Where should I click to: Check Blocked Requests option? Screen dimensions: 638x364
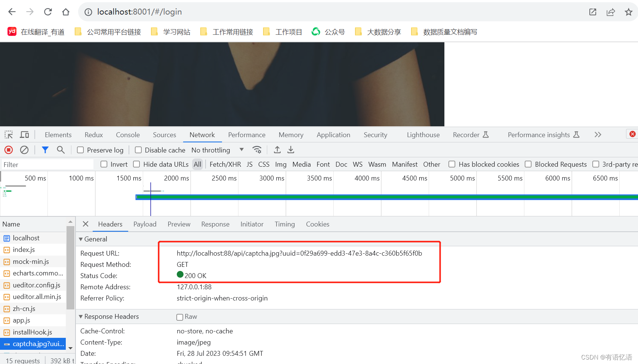point(528,164)
